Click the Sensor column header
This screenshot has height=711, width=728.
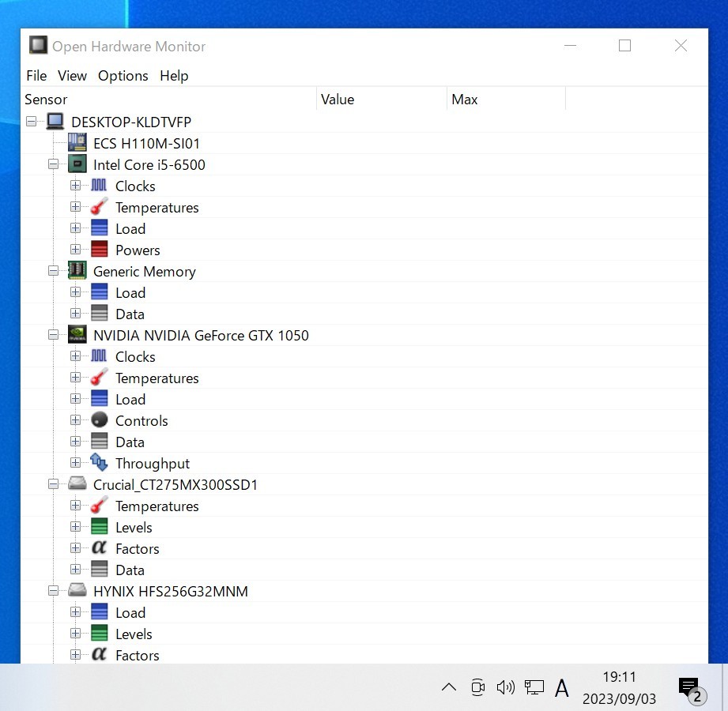point(169,100)
